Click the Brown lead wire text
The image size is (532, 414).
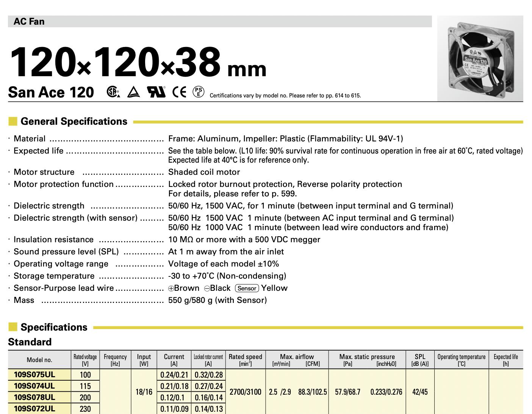coord(186,288)
